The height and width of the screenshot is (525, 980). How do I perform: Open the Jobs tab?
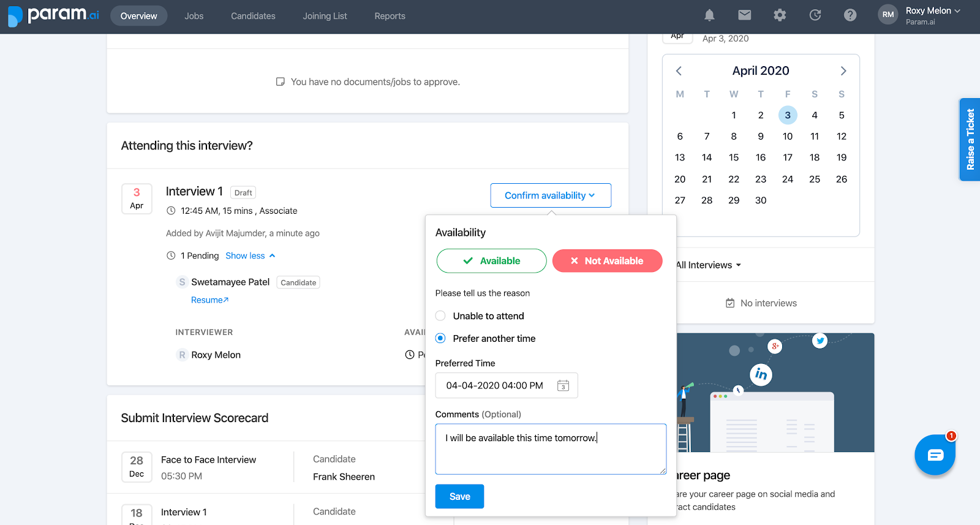(x=194, y=16)
